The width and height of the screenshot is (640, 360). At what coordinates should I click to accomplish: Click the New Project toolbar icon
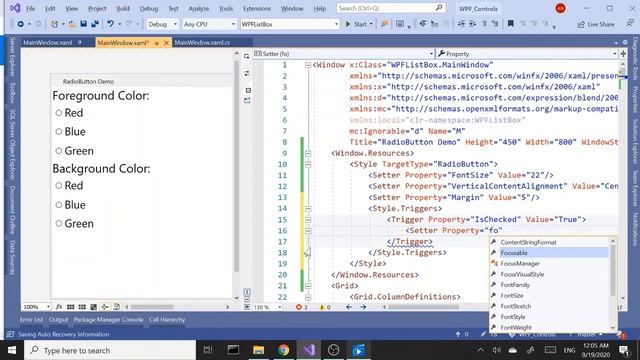(54, 24)
